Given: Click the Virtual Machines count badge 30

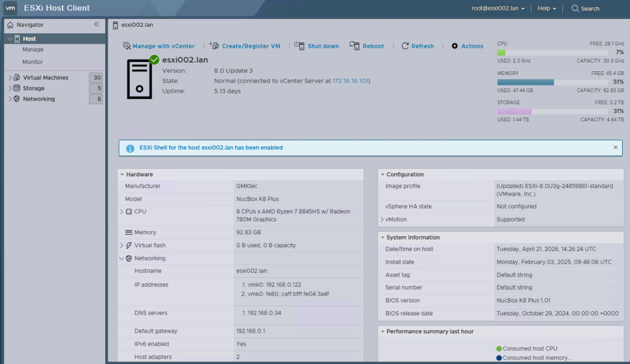Looking at the screenshot, I should click(96, 77).
